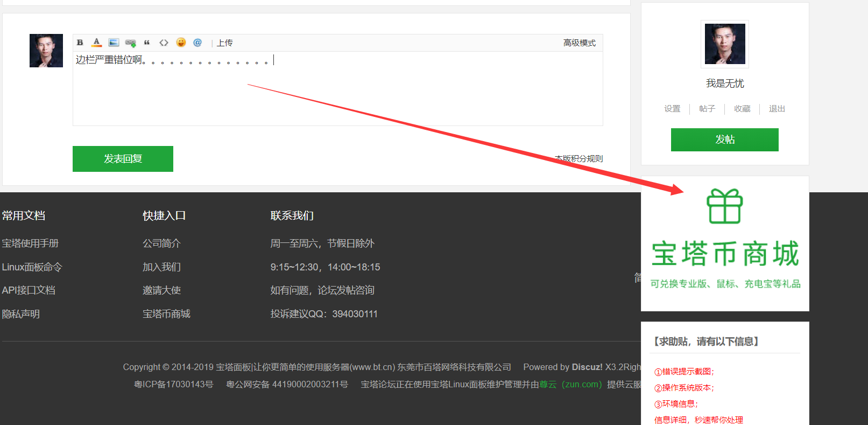Open 粤公网安备 44190002003211号 link
The height and width of the screenshot is (425, 868).
pyautogui.click(x=287, y=385)
